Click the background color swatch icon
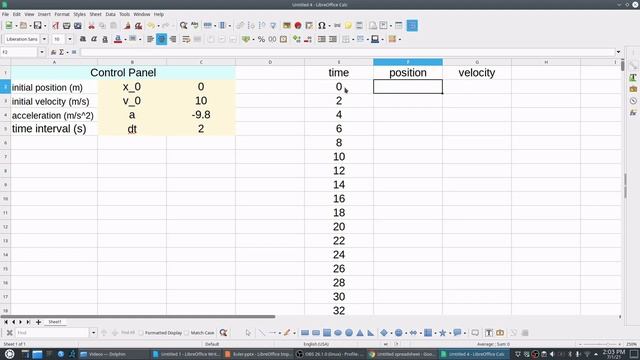 point(133,39)
